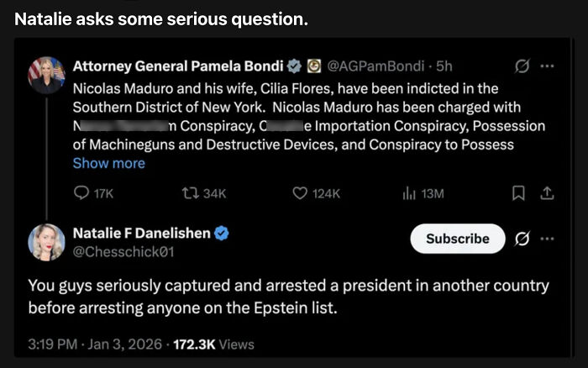Screen dimensions: 588x368
Task: Click the Attorney General Pamela Bondi name
Action: [x=179, y=66]
